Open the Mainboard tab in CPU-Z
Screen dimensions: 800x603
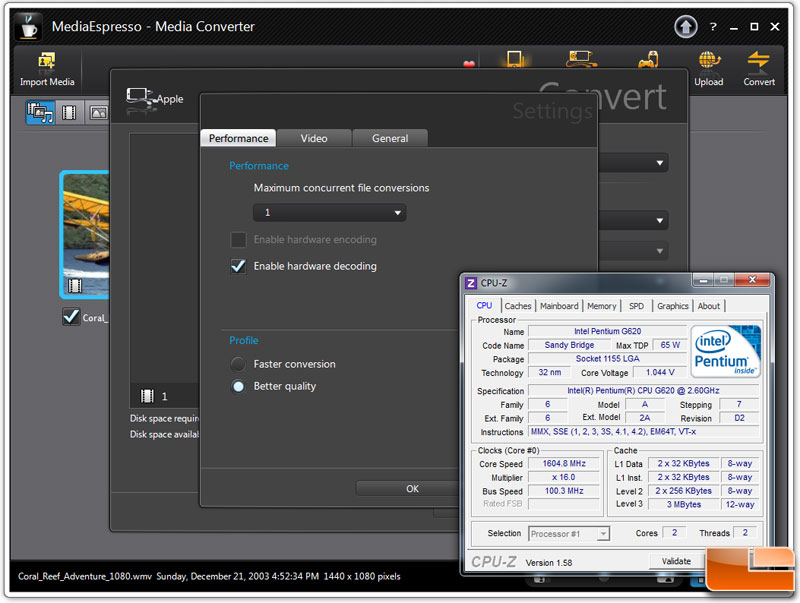tap(559, 306)
